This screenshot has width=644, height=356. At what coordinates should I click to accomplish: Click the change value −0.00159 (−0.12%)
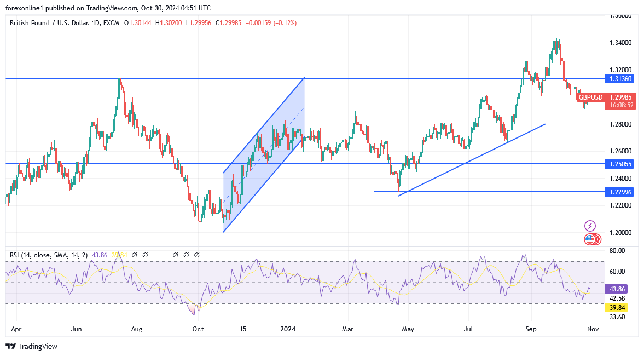(x=271, y=23)
